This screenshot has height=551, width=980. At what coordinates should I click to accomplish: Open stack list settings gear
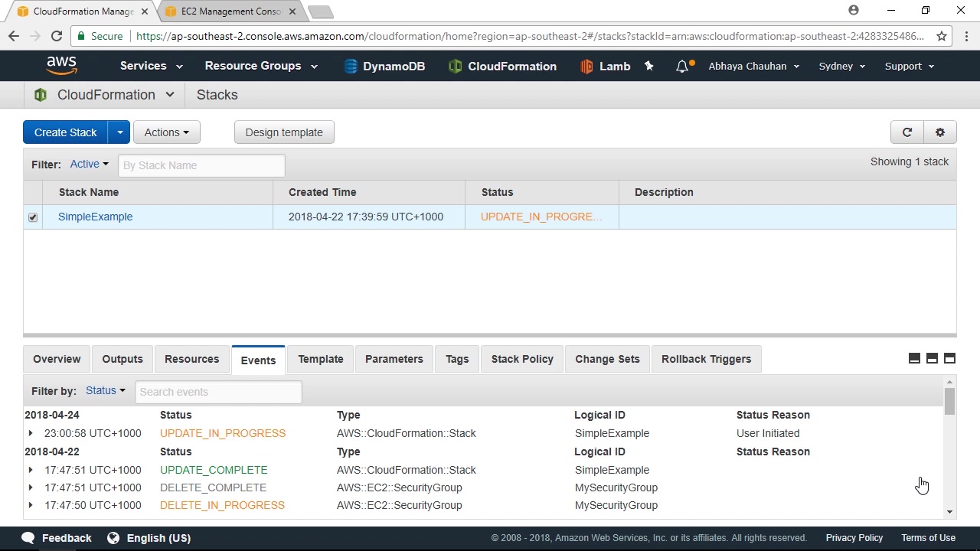pos(940,132)
